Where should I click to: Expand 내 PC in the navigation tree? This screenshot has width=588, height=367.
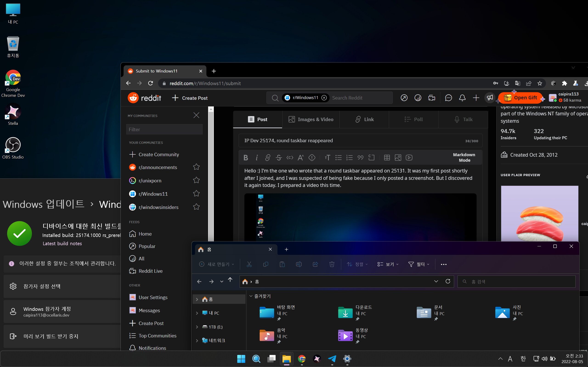(197, 313)
